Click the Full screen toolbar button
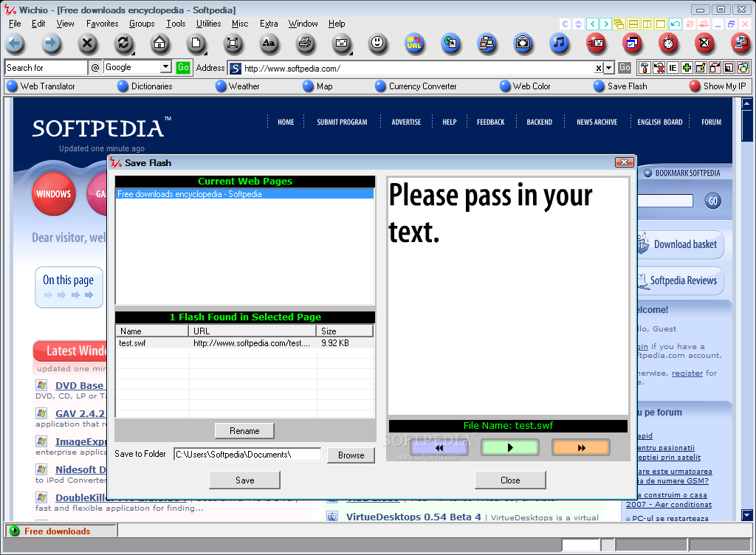This screenshot has height=555, width=756. pos(233,44)
